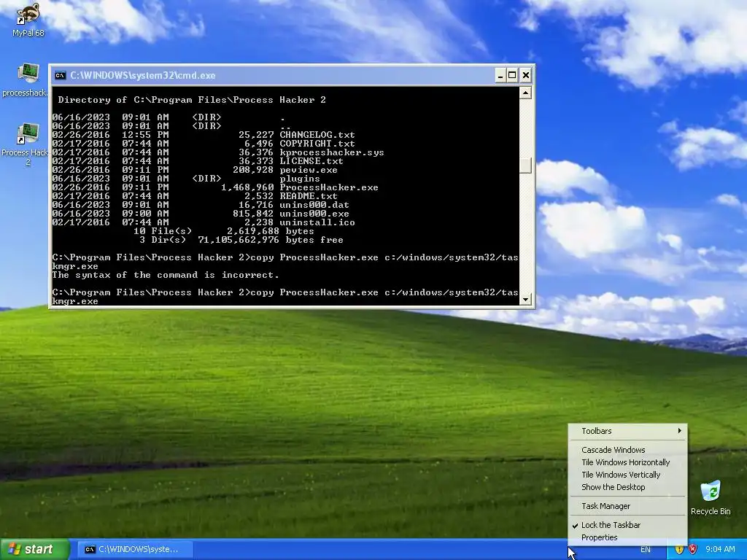Click uninstall.ico in the listing

pyautogui.click(x=317, y=222)
